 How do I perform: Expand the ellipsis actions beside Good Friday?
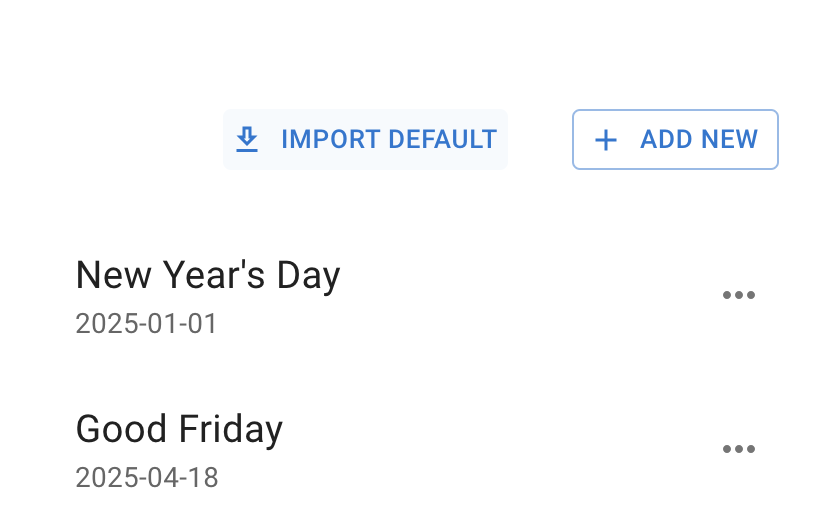coord(738,449)
